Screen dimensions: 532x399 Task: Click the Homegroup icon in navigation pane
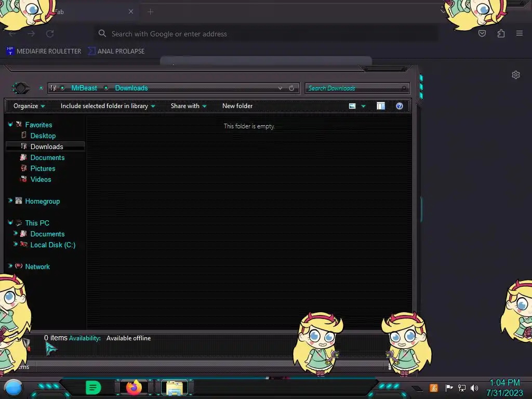[19, 201]
